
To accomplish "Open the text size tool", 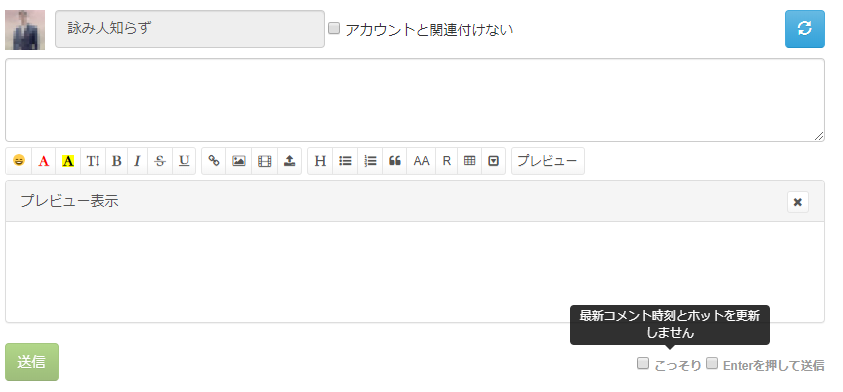I will (x=93, y=161).
